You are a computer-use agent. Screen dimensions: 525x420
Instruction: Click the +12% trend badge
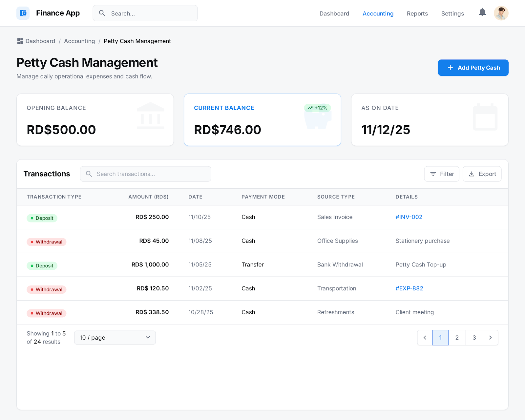click(x=317, y=108)
